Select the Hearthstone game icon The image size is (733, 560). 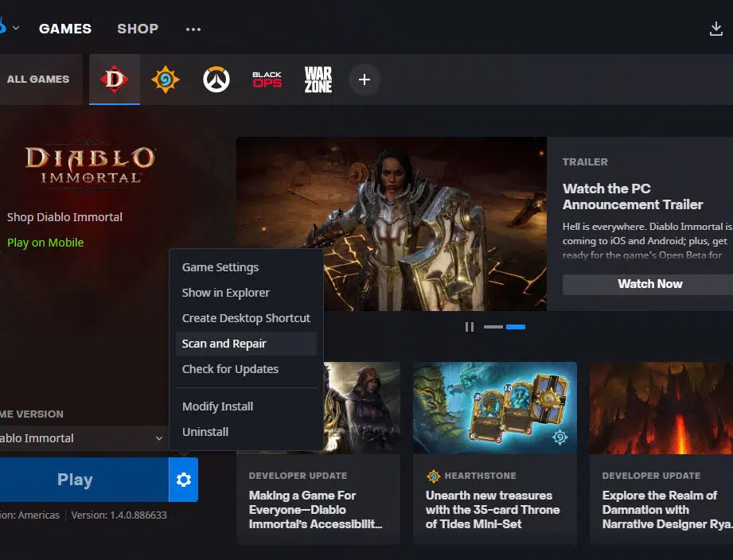coord(165,80)
